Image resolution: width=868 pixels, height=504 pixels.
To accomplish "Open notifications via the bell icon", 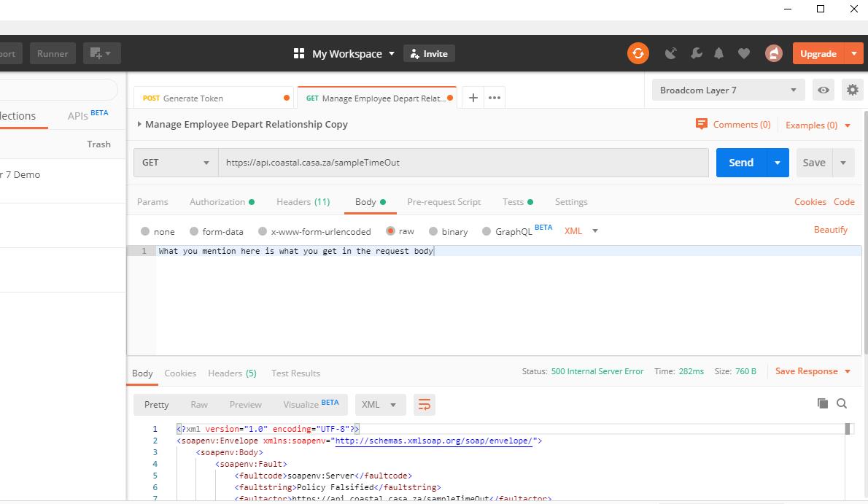I will 719,53.
